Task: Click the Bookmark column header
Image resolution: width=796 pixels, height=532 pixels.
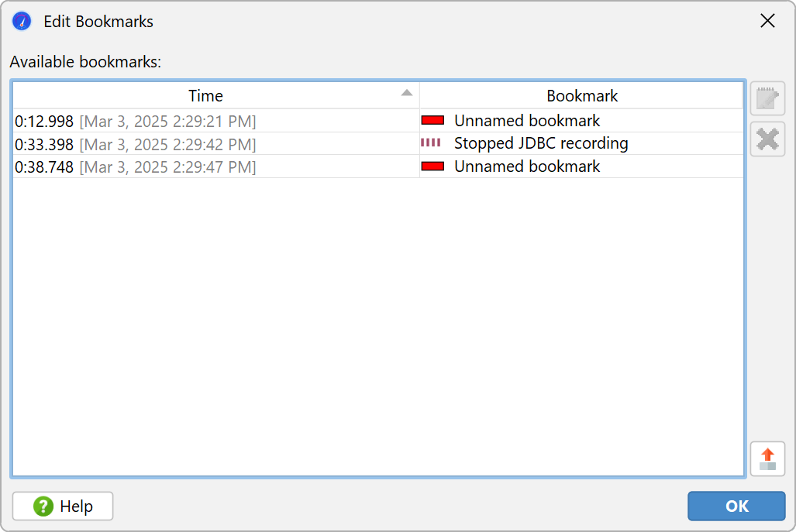Action: click(x=582, y=96)
